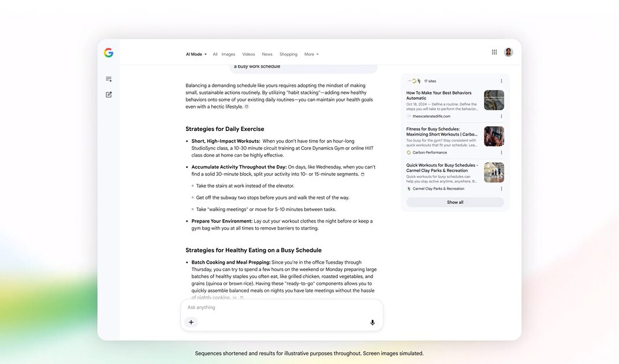Click the '17 sites' label
This screenshot has width=619, height=364.
[430, 81]
